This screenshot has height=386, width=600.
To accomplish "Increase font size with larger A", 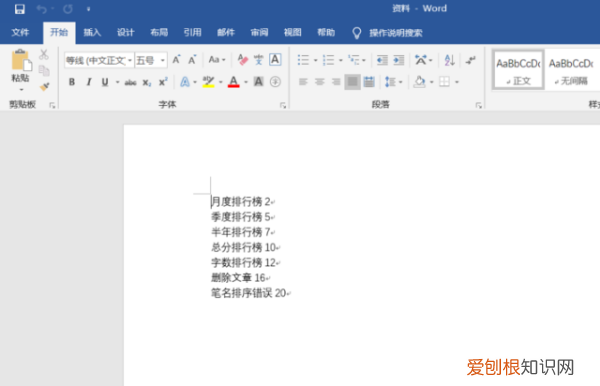I will (x=176, y=60).
